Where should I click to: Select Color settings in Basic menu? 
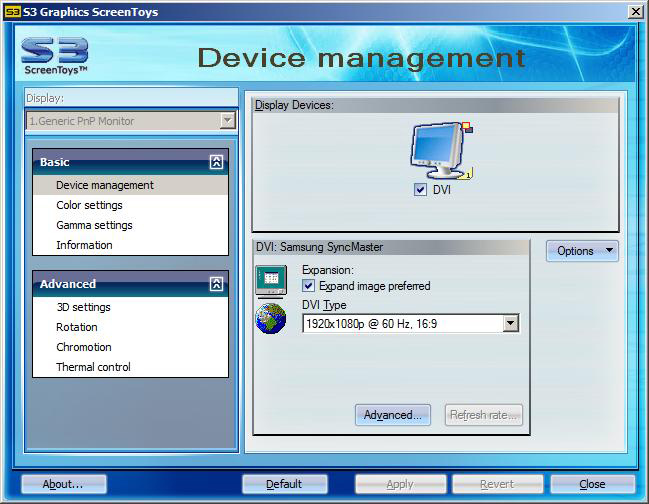pos(89,205)
